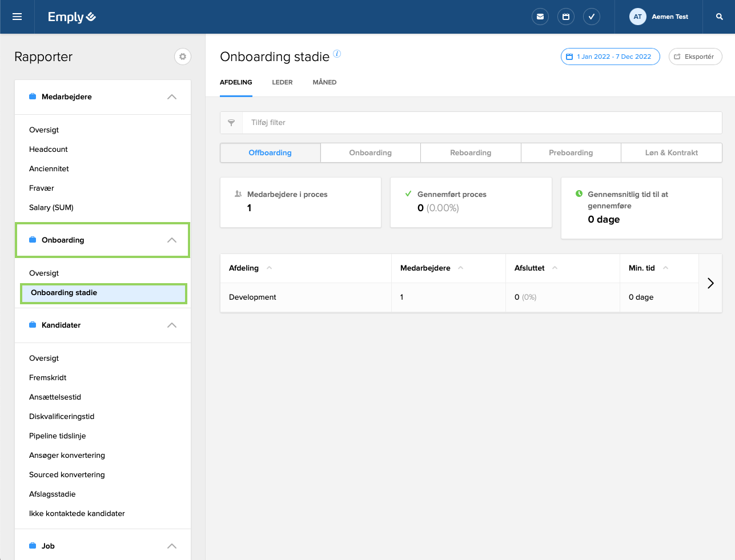This screenshot has width=735, height=560.
Task: Open the date range picker
Action: pyautogui.click(x=610, y=57)
